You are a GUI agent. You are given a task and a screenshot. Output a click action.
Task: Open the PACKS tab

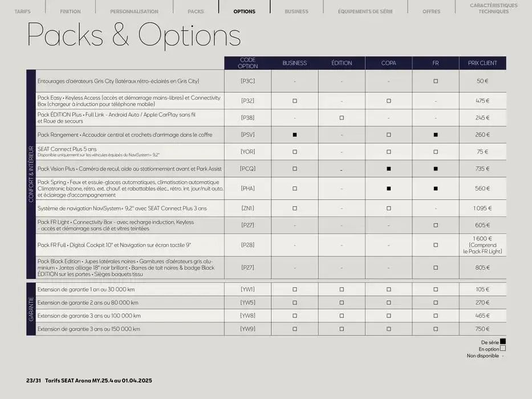196,11
